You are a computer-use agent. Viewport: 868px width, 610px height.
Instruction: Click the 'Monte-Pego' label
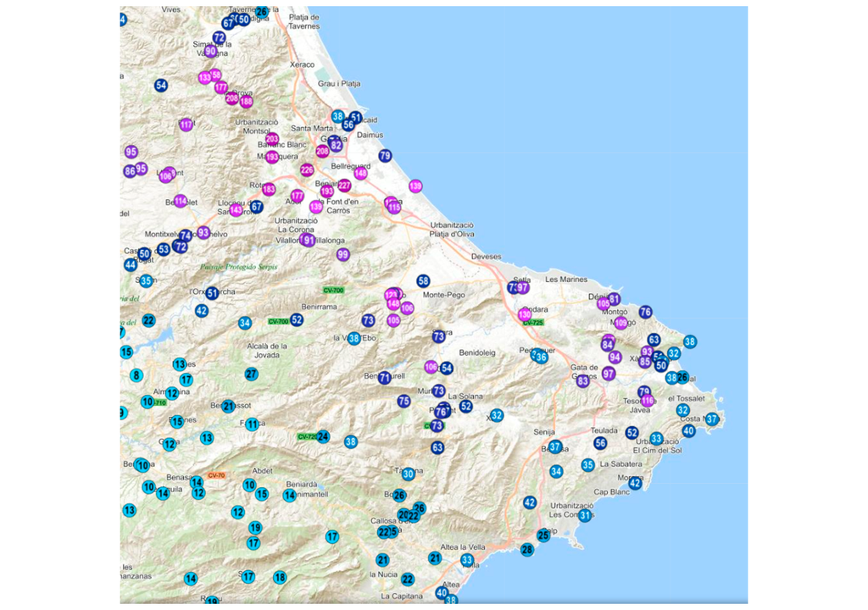(x=444, y=295)
